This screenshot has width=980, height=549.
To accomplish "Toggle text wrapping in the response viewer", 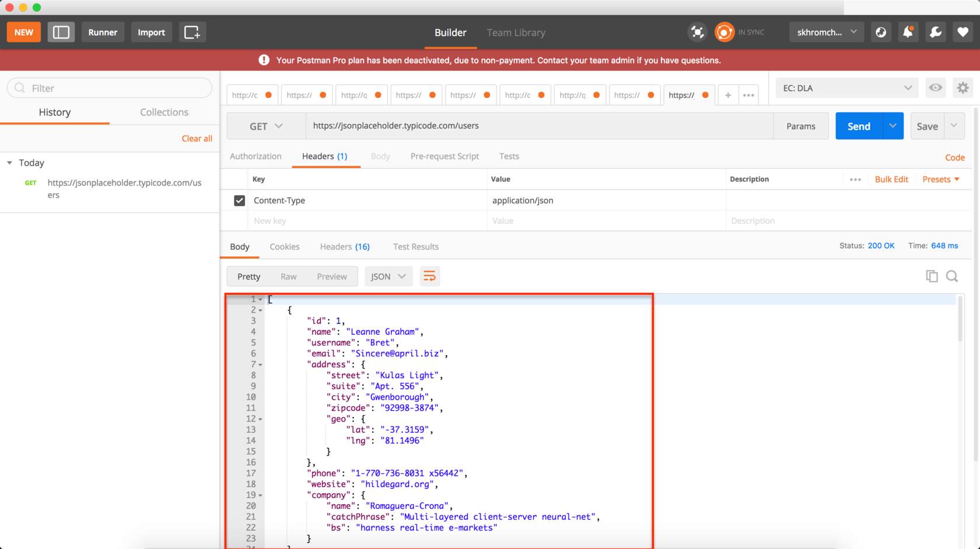I will point(430,276).
